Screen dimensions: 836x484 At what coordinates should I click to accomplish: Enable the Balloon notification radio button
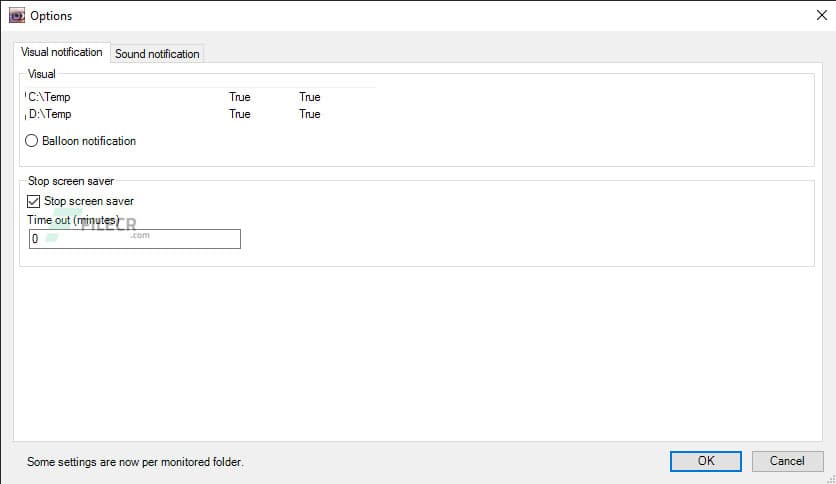pyautogui.click(x=32, y=141)
